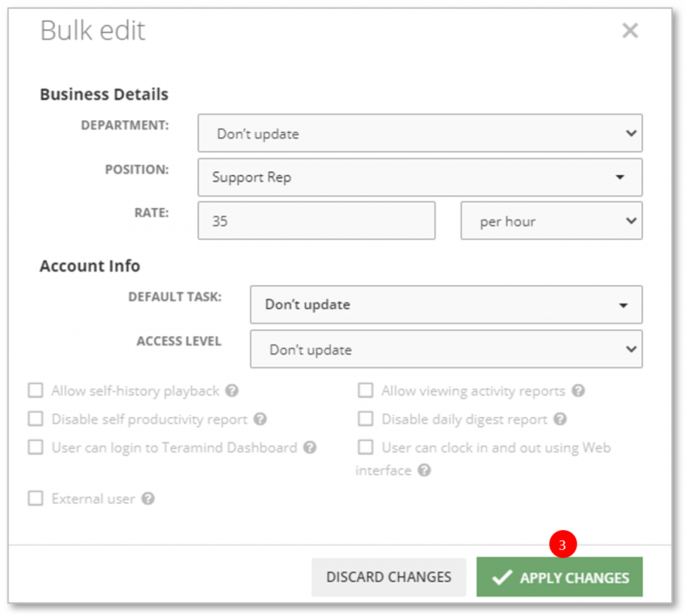
Task: Close the Bulk edit dialog
Action: pyautogui.click(x=630, y=30)
